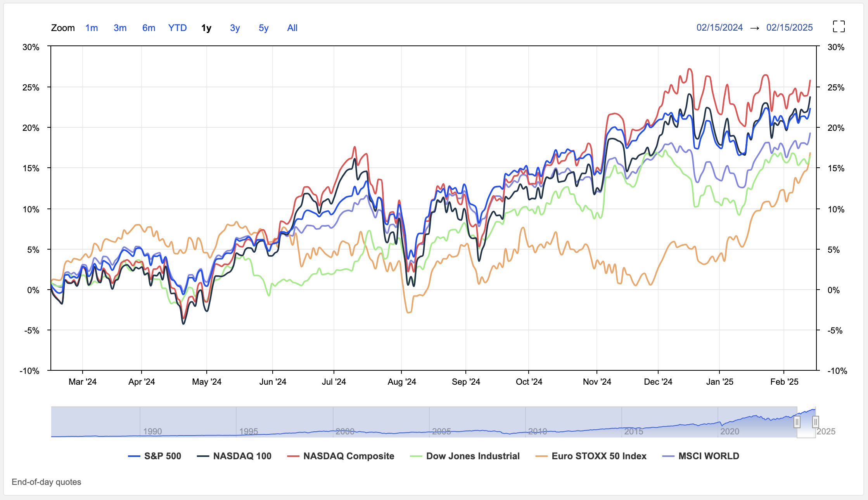The width and height of the screenshot is (868, 500).
Task: Click the 2020 label in navigator
Action: pos(730,431)
